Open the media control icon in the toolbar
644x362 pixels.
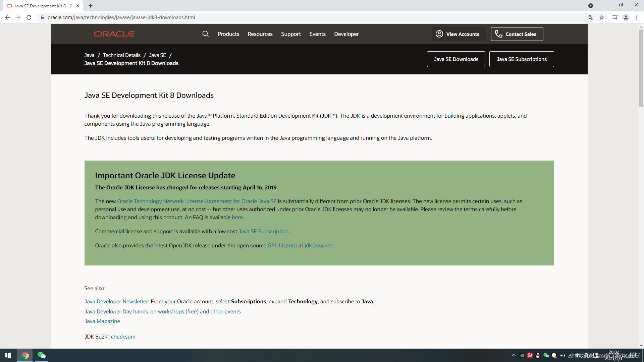click(x=614, y=17)
